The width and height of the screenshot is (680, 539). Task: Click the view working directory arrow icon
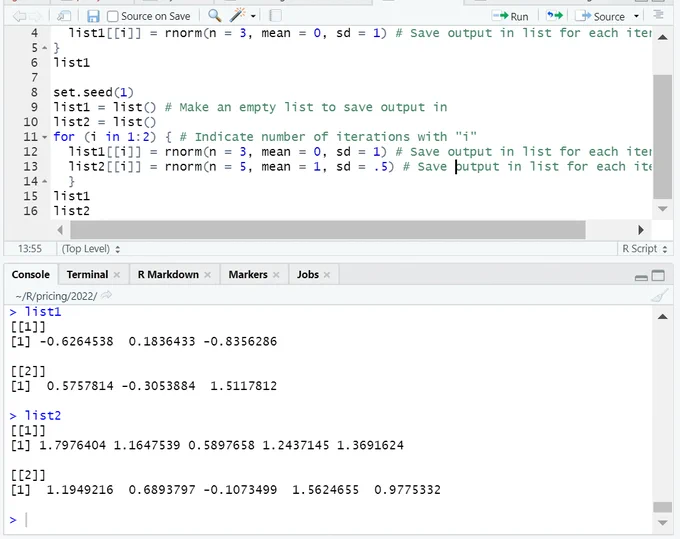point(106,296)
